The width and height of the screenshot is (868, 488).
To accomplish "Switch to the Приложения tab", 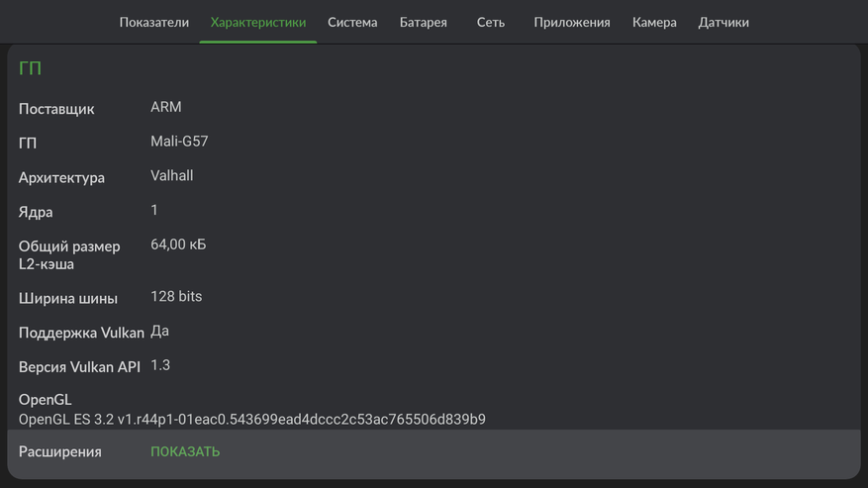I will point(571,22).
